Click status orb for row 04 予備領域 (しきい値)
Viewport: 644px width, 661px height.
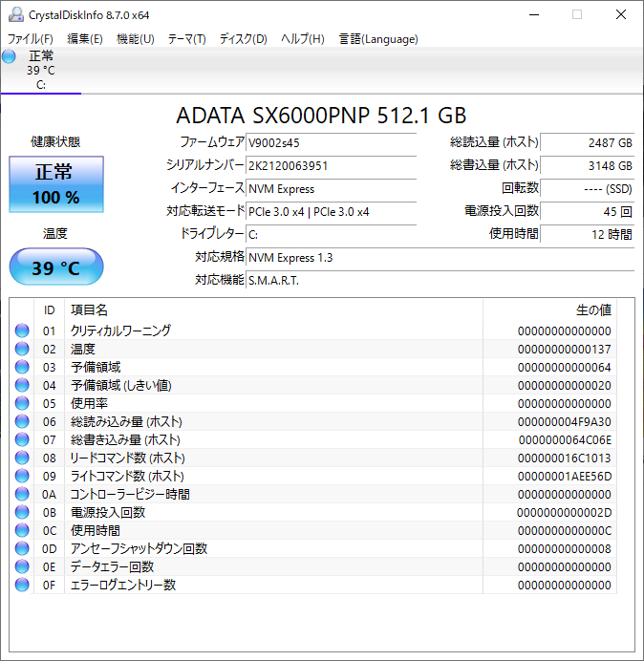click(x=22, y=385)
